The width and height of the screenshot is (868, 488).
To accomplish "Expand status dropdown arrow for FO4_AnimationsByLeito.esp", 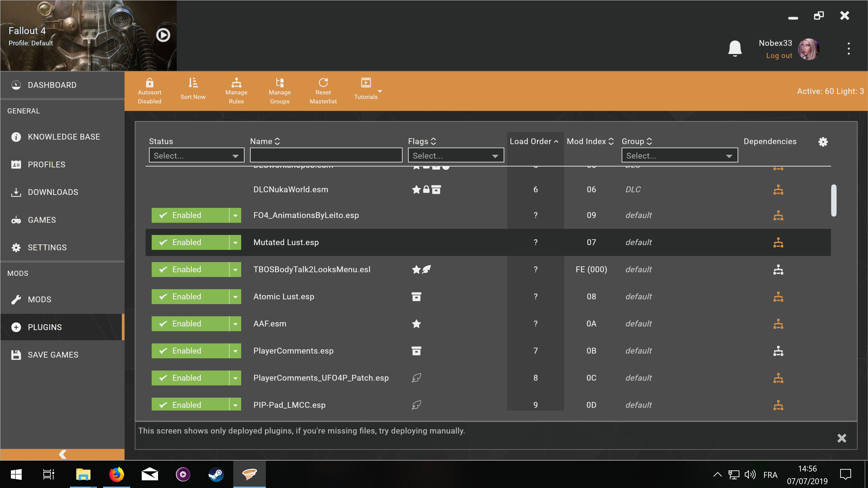I will (235, 215).
